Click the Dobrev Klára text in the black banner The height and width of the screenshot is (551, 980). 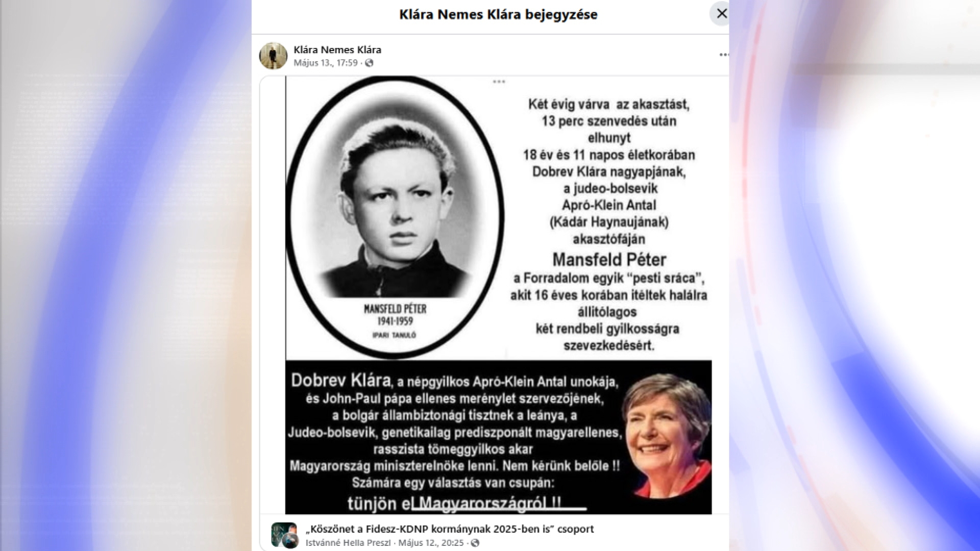pyautogui.click(x=341, y=381)
